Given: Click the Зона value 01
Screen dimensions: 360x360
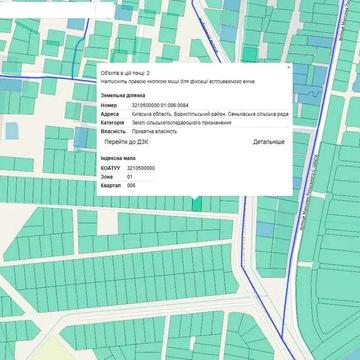Looking at the screenshot, I should [x=130, y=177].
